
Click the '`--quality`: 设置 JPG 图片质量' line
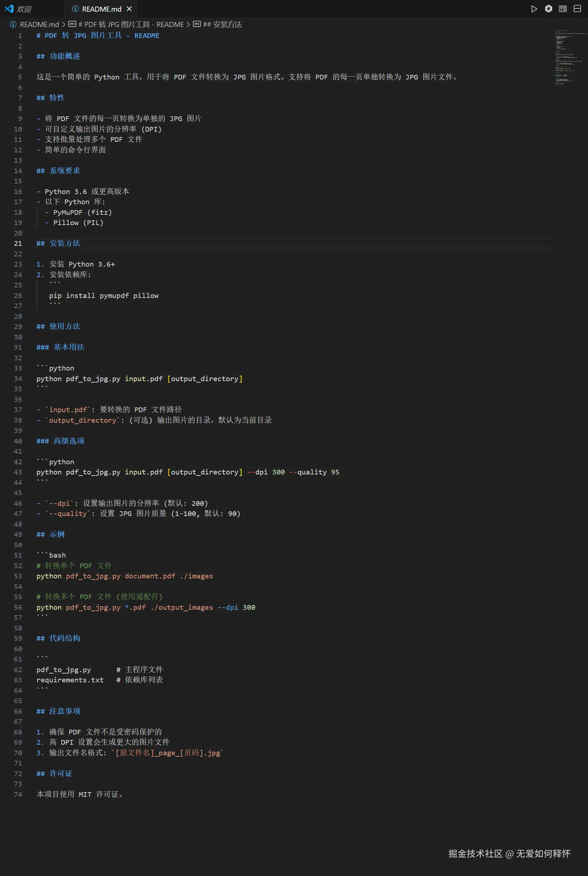pos(143,513)
